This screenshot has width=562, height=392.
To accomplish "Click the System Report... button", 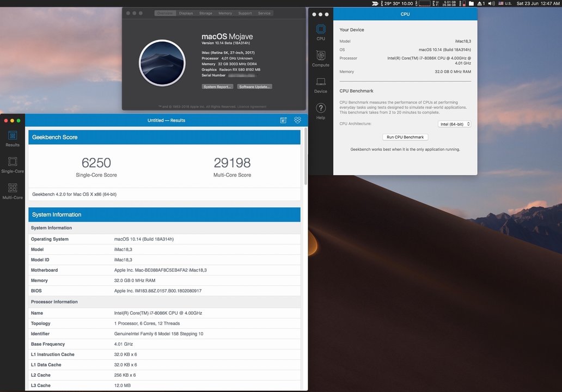I will [x=217, y=87].
